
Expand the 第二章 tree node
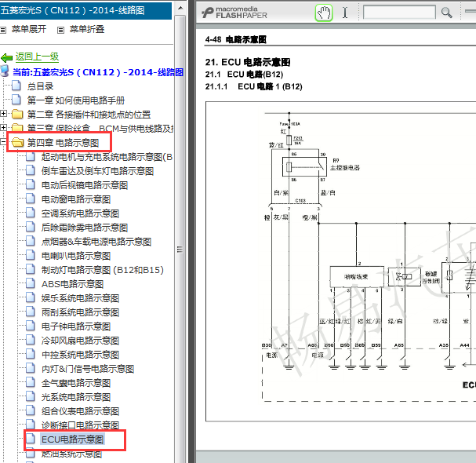pyautogui.click(x=3, y=114)
